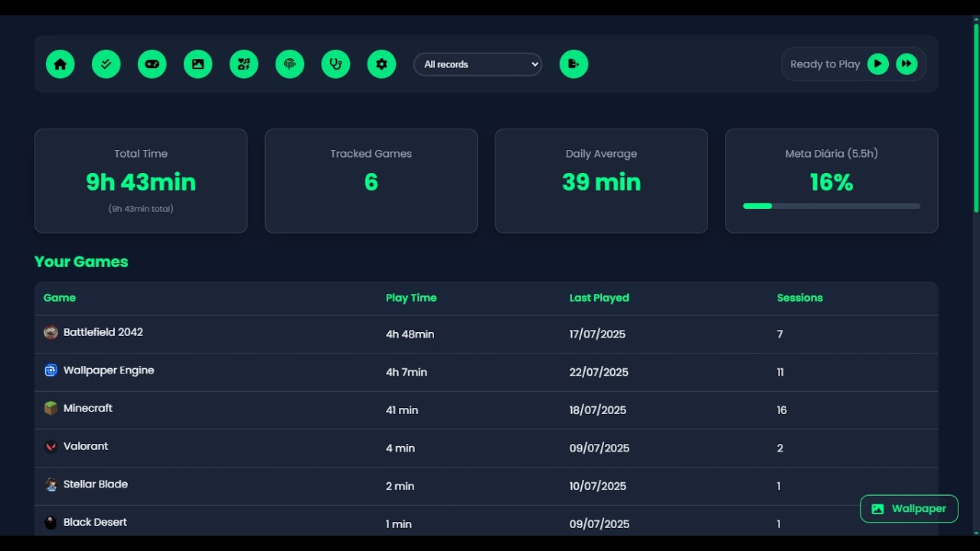Image resolution: width=980 pixels, height=551 pixels.
Task: Open settings gear icon
Action: pyautogui.click(x=382, y=64)
